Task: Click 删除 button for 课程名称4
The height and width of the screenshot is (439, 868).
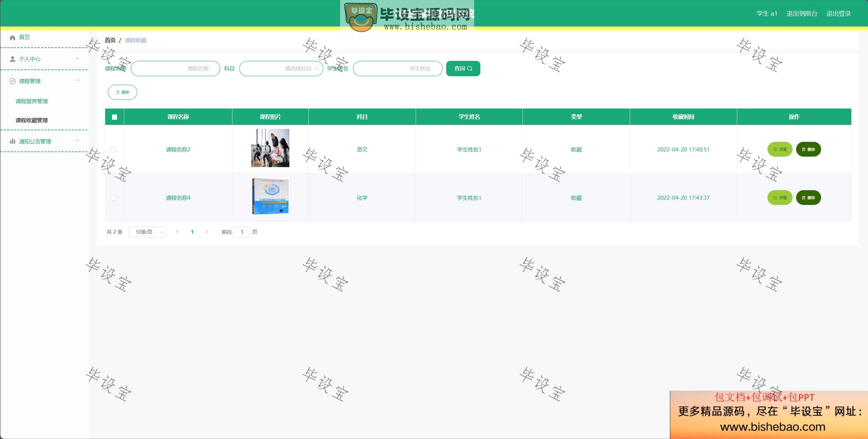Action: (808, 198)
